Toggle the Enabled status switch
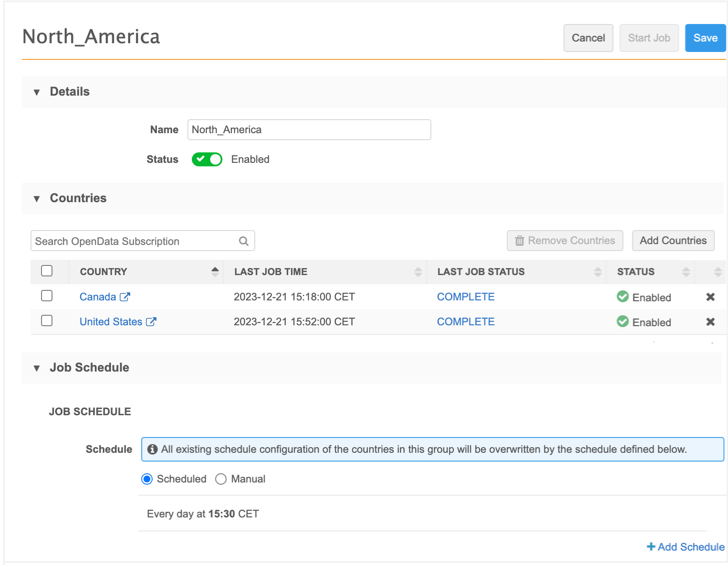Viewport: 728px width, 565px height. 207,159
